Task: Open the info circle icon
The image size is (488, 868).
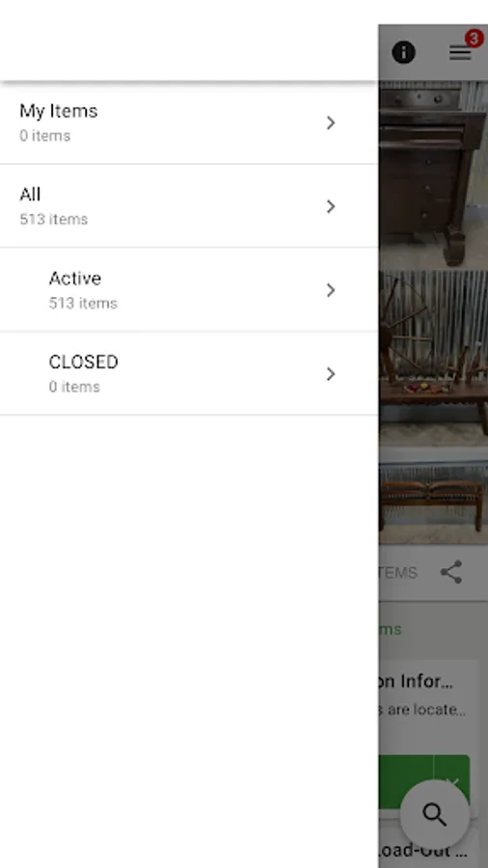Action: point(403,53)
